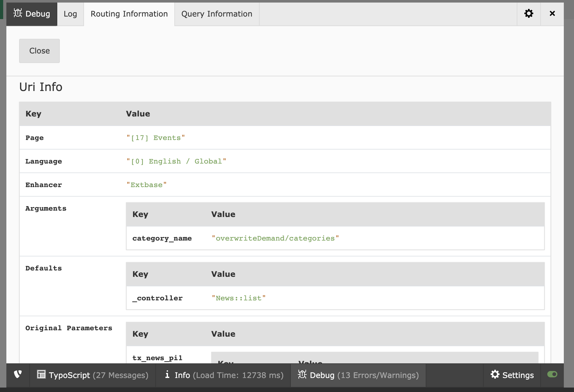Click the category_name argument value
Screen dimensions: 574x392
[275, 238]
